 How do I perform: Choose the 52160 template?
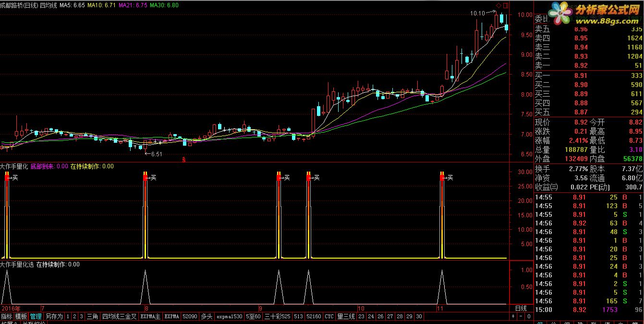click(314, 317)
